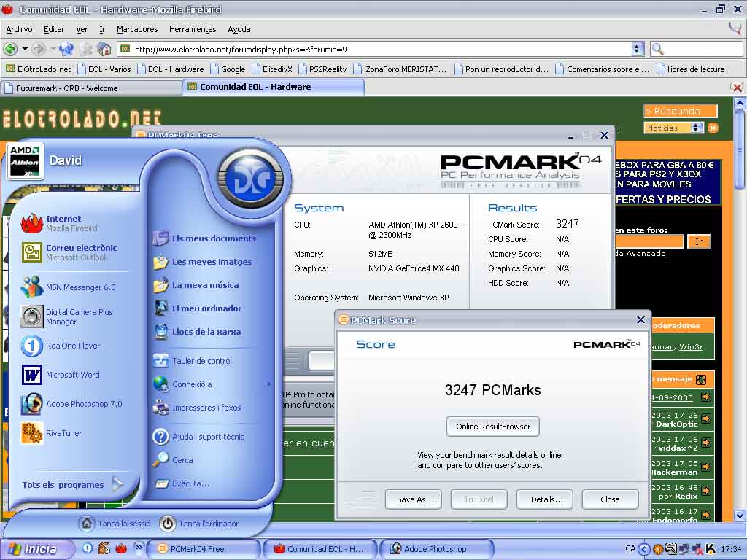Launch RivaTuner from the Start menu
Viewport: 747px width, 560px height.
point(63,433)
